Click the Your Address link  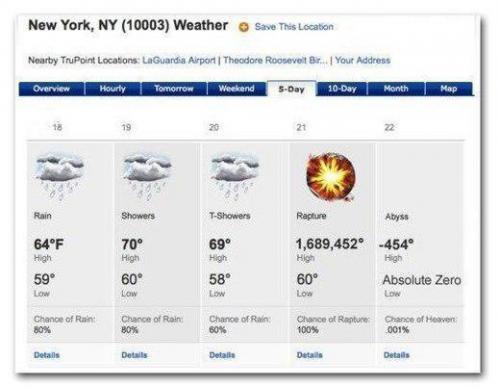(x=363, y=60)
